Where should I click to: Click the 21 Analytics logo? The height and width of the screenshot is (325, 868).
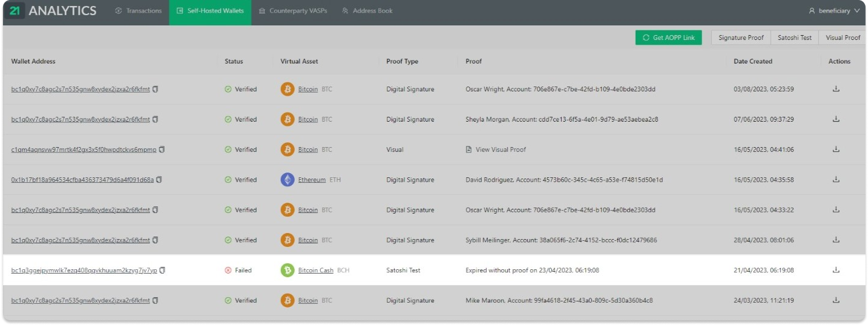click(x=53, y=11)
